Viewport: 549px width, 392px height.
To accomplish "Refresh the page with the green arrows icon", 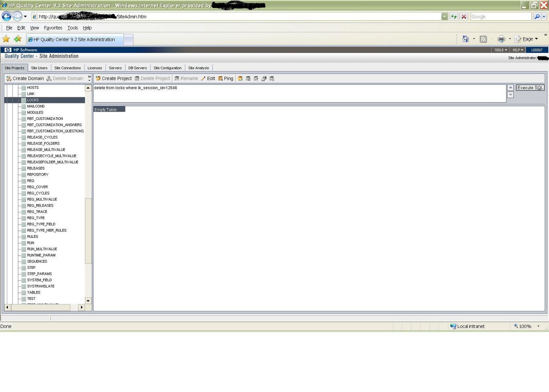I will coord(454,16).
